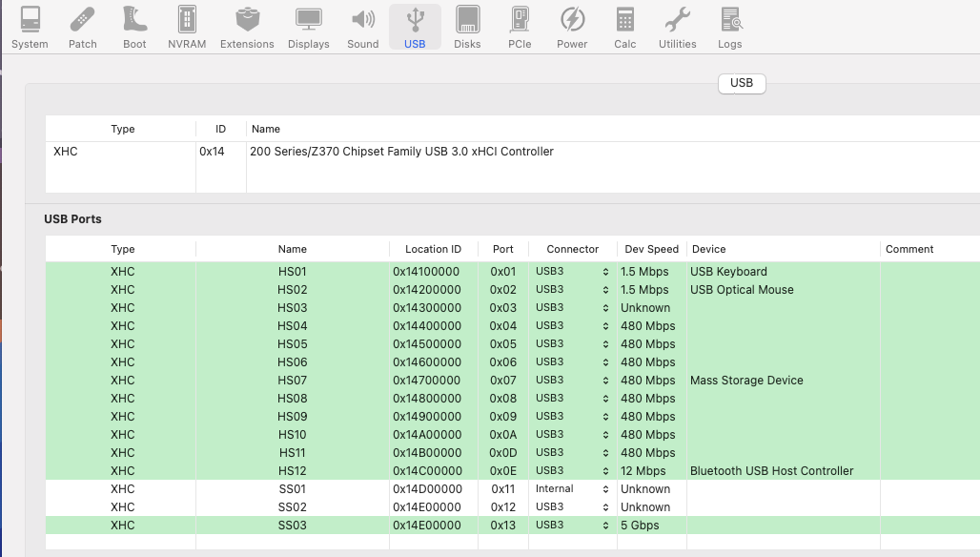Image resolution: width=980 pixels, height=557 pixels.
Task: Open connector dropdown for SS03 port
Action: point(572,526)
